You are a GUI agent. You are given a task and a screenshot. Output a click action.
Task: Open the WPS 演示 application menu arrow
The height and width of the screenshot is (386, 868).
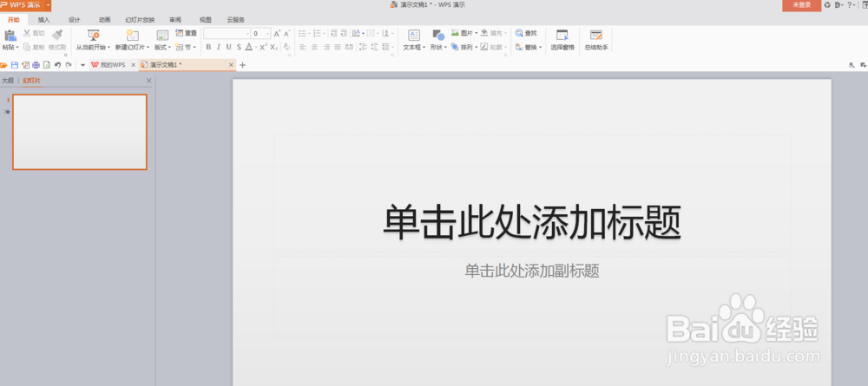pyautogui.click(x=48, y=5)
